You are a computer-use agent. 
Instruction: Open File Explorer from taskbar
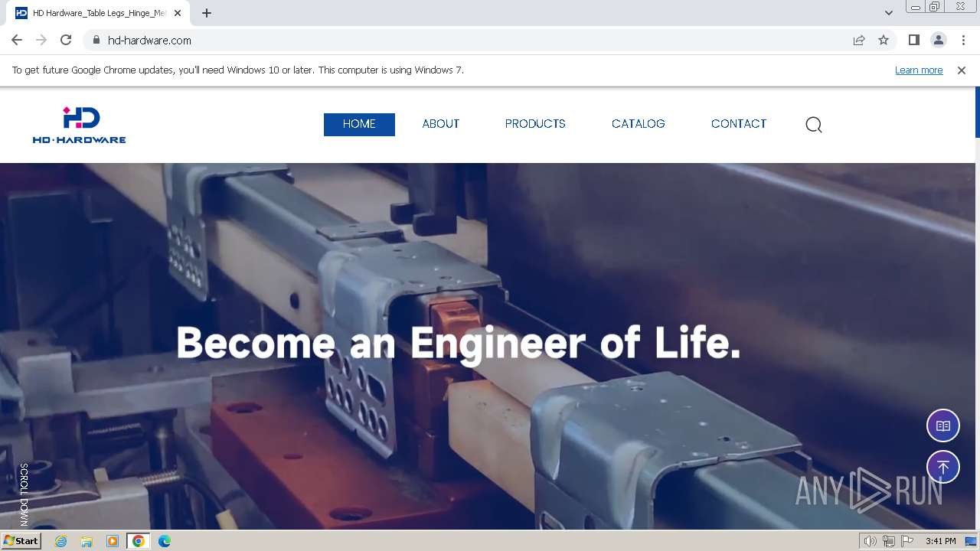[x=87, y=541]
